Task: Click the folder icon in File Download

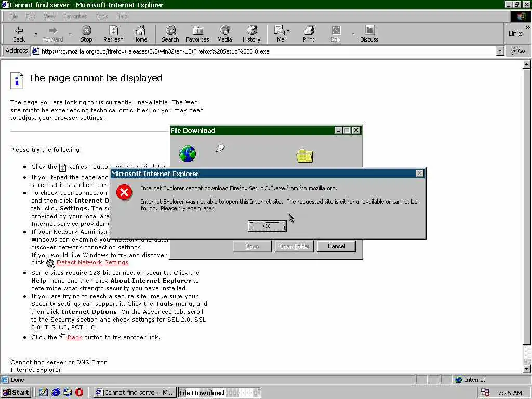Action: 304,155
